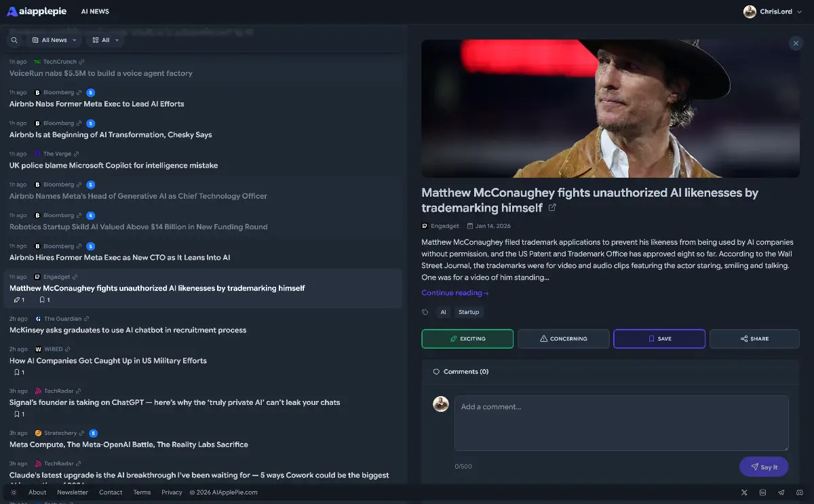Click the link icon next to The Guardian
The image size is (814, 504).
[x=87, y=319]
